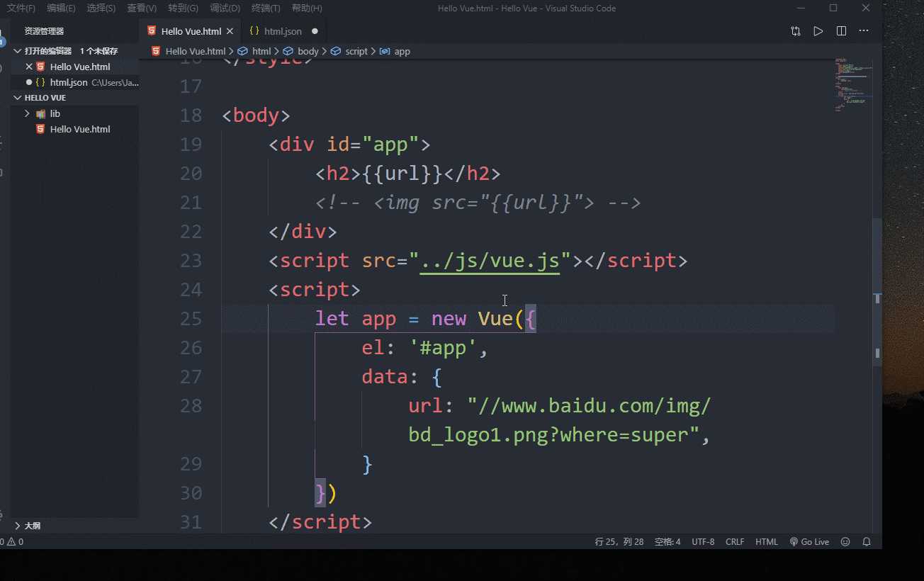Open notifications bell in status bar
Viewport: 924px width, 581px height.
867,541
